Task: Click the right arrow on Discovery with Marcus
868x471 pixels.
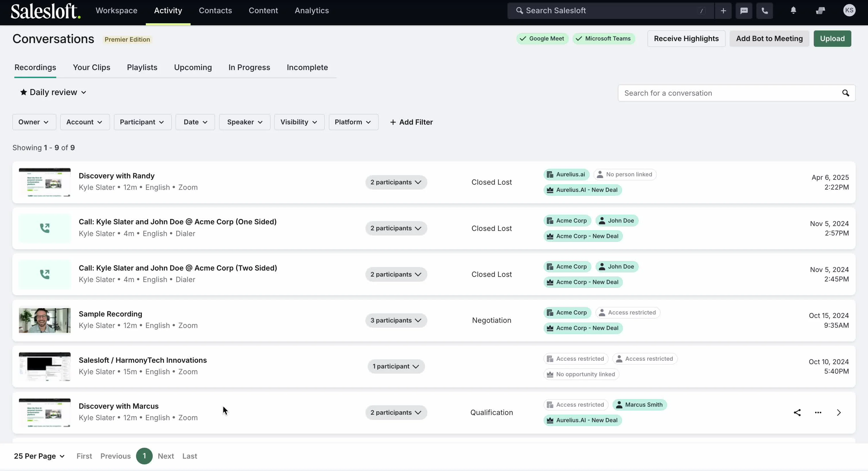Action: pyautogui.click(x=839, y=412)
